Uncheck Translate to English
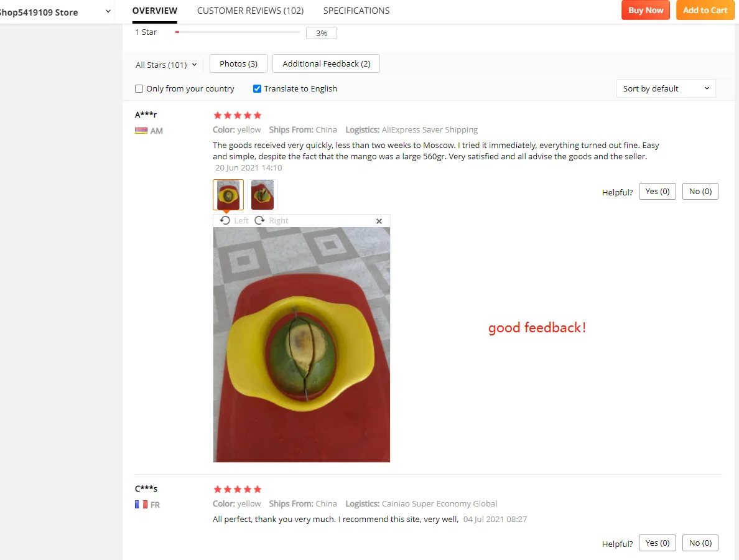Image resolution: width=739 pixels, height=560 pixels. click(x=257, y=88)
